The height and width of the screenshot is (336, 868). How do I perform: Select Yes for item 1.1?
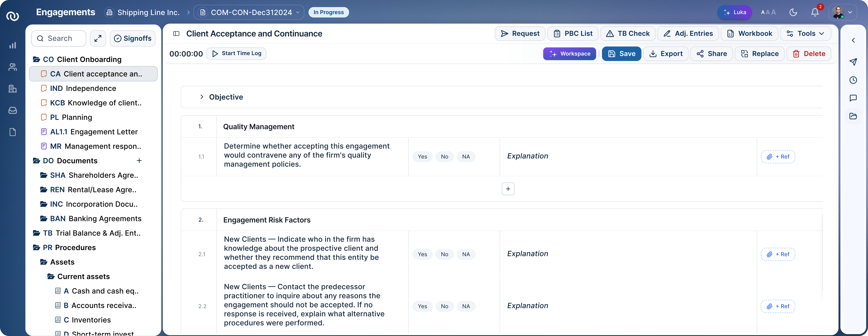pos(422,157)
